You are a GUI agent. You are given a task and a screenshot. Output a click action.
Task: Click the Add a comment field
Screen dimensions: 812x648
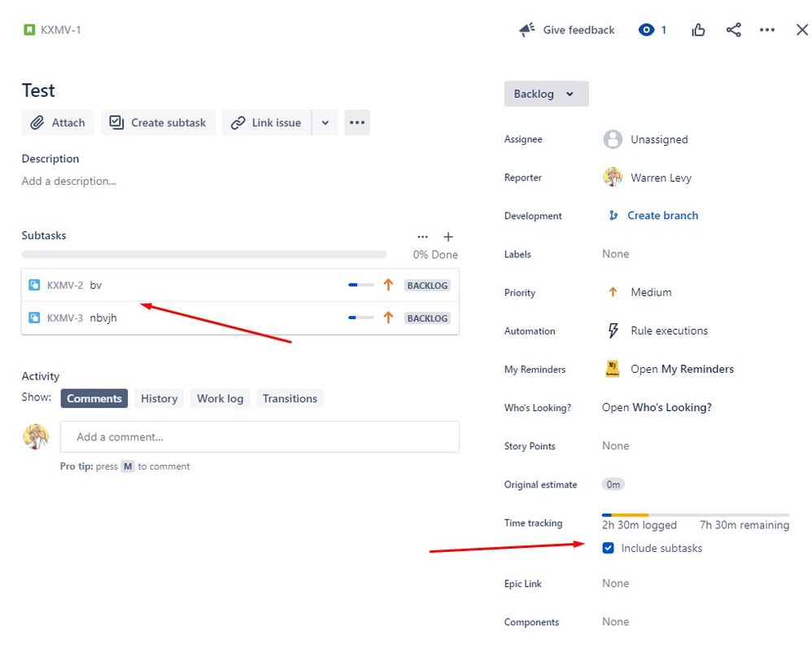[260, 436]
